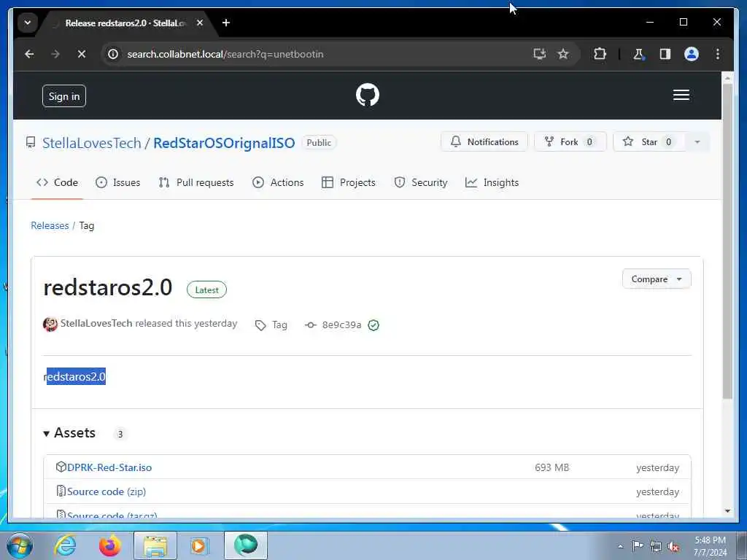Launch Internet Explorer from taskbar

click(65, 545)
